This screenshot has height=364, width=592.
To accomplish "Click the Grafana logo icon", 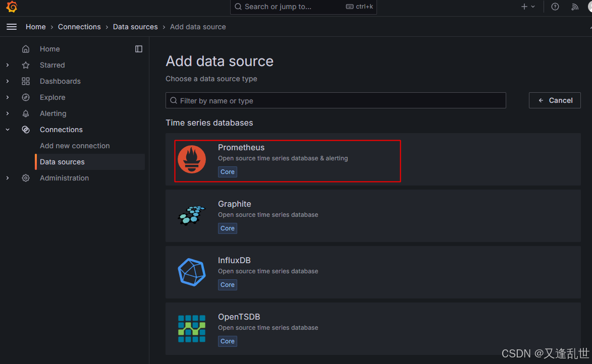I will pos(12,7).
